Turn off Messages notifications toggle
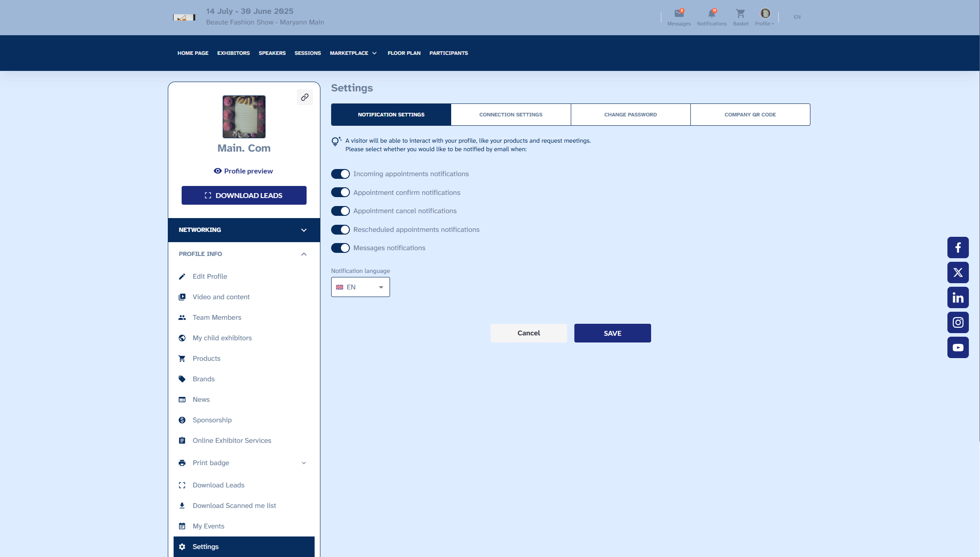 pyautogui.click(x=341, y=248)
